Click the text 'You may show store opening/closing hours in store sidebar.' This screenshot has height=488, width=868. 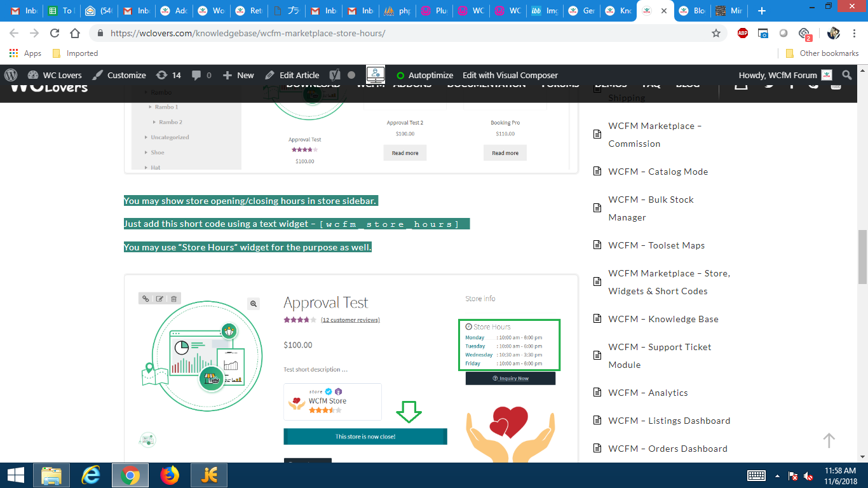pos(250,201)
